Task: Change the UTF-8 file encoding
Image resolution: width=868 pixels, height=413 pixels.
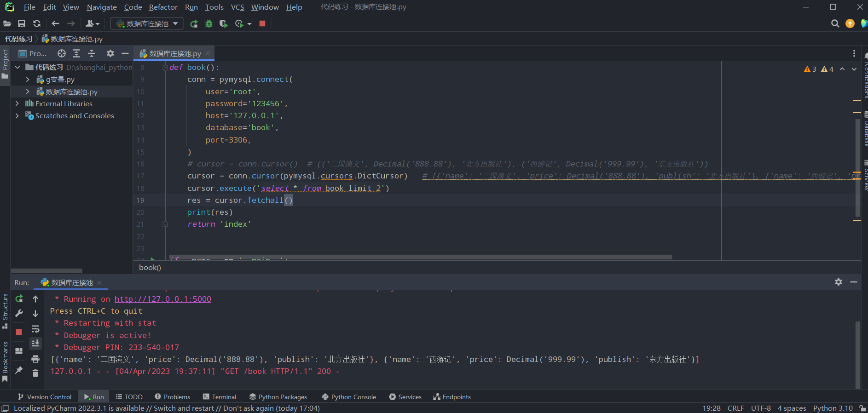Action: point(761,408)
